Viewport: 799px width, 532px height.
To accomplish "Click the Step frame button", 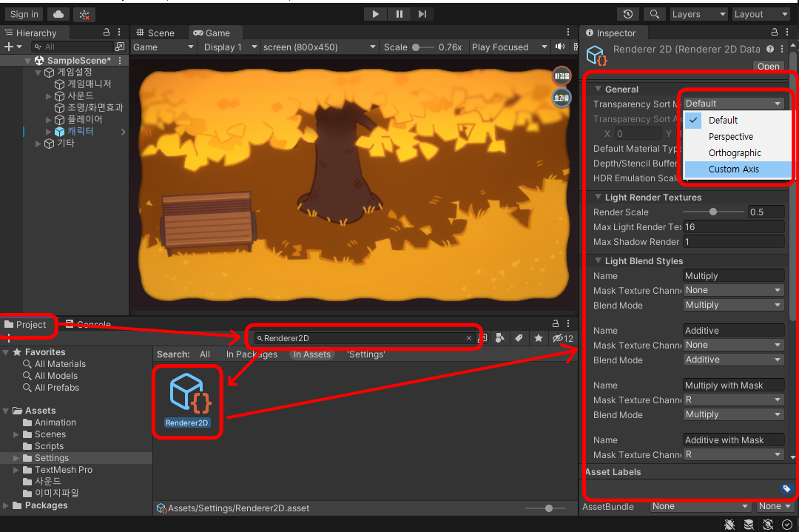I will point(422,14).
